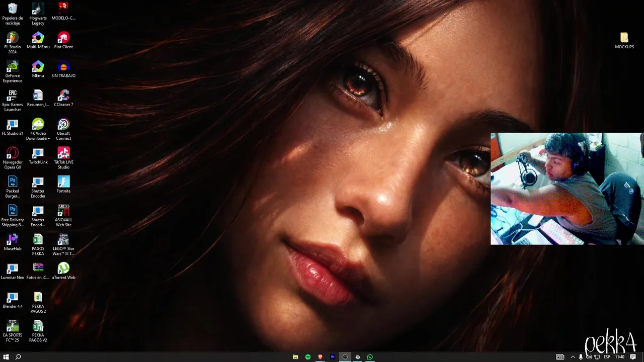Open TwitchLink shortcut
Viewport: 644px width, 362px height.
pos(38,155)
